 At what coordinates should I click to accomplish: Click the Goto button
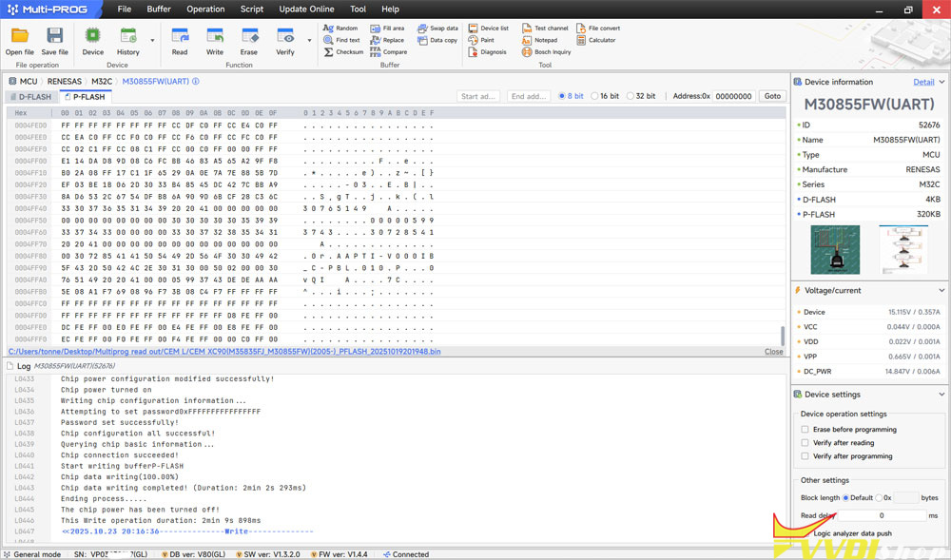tap(772, 96)
